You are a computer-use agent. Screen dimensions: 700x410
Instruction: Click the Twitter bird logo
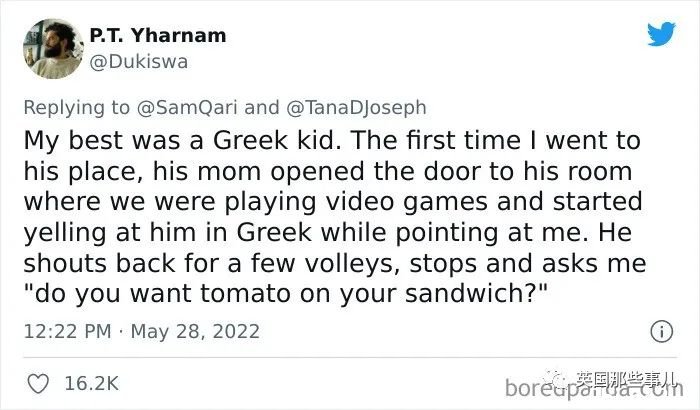click(x=661, y=33)
